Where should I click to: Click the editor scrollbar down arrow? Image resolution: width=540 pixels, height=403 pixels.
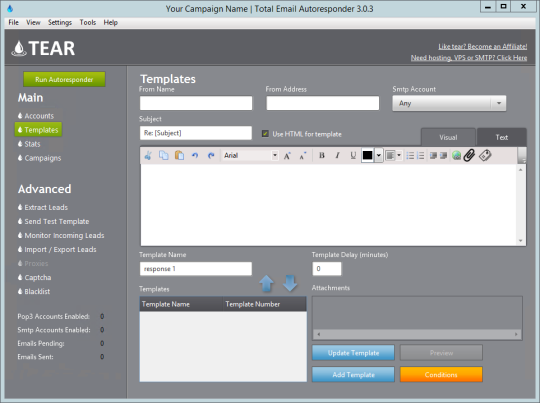pyautogui.click(x=521, y=241)
